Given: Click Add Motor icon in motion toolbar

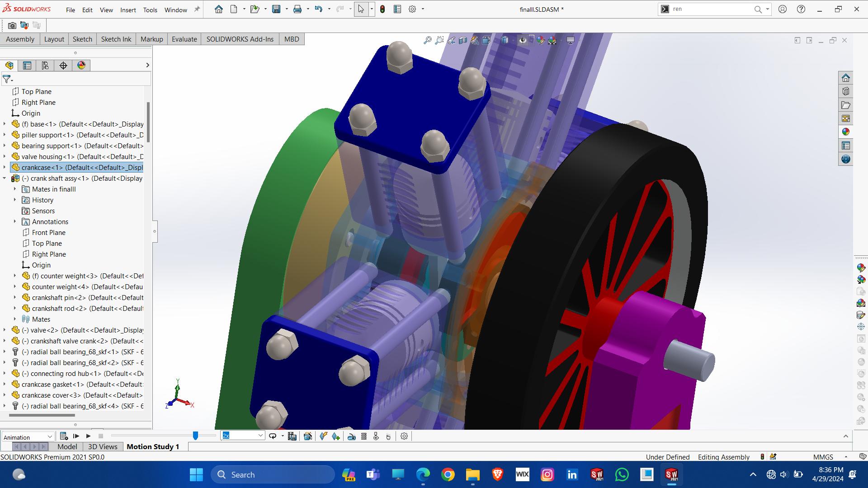Looking at the screenshot, I should 351,436.
